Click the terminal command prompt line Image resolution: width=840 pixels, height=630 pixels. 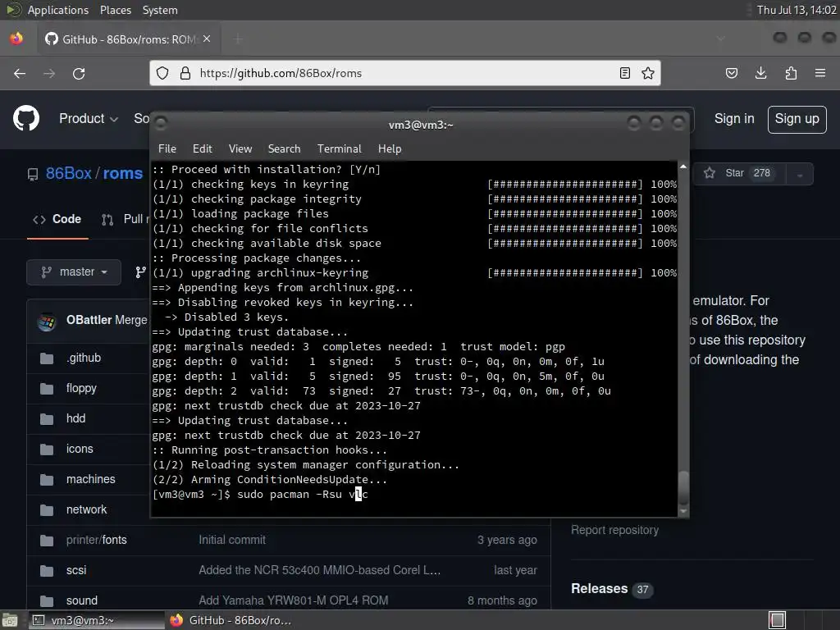pyautogui.click(x=260, y=495)
